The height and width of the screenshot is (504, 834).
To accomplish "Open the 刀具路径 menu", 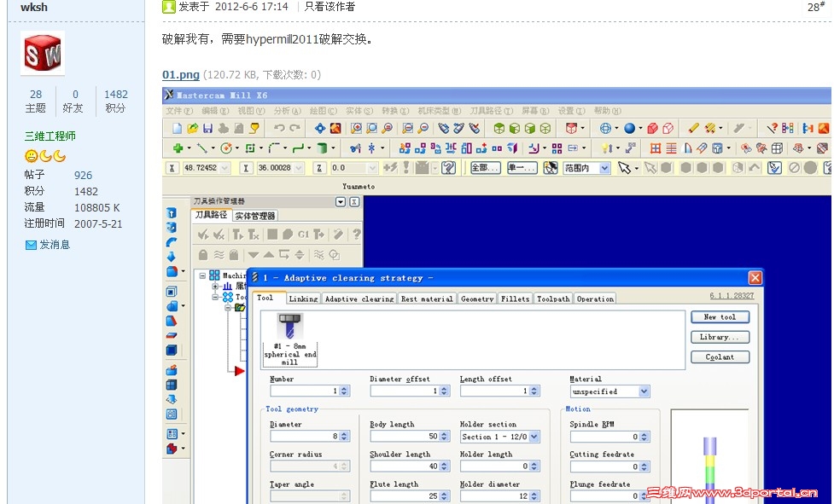I will coord(492,111).
